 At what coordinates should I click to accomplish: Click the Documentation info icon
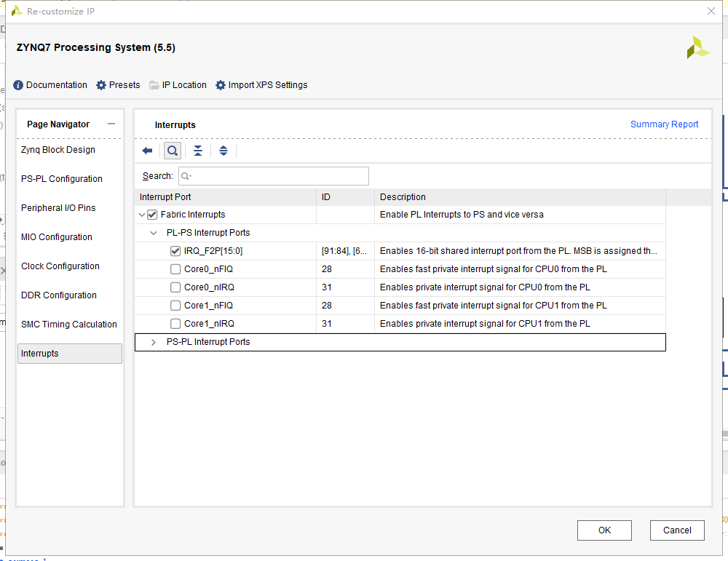[18, 85]
